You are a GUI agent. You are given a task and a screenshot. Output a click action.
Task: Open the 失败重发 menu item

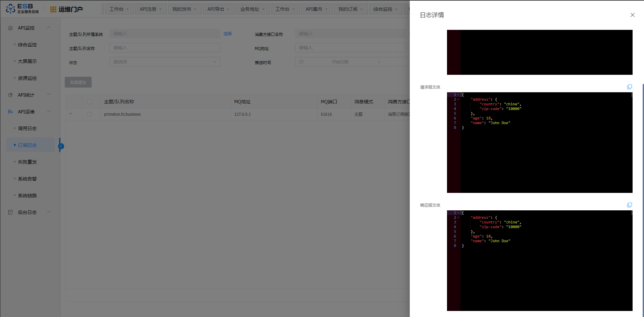tap(27, 162)
